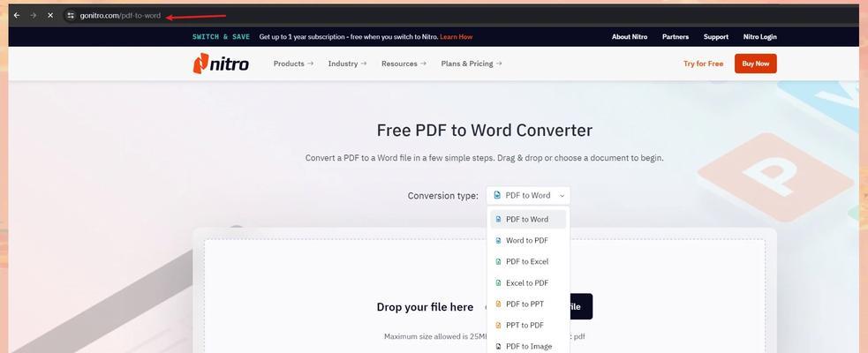Image resolution: width=868 pixels, height=353 pixels.
Task: Open the About Nitro link
Action: [630, 37]
